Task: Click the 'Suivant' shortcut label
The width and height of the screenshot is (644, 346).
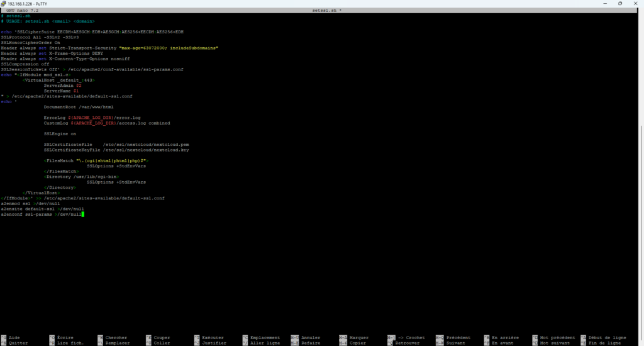Action: coord(455,343)
